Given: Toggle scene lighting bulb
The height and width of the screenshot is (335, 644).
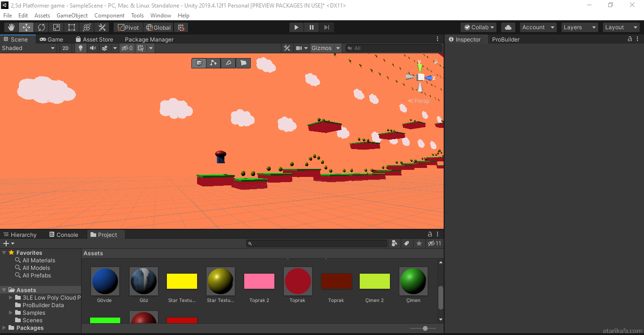Looking at the screenshot, I should tap(81, 48).
